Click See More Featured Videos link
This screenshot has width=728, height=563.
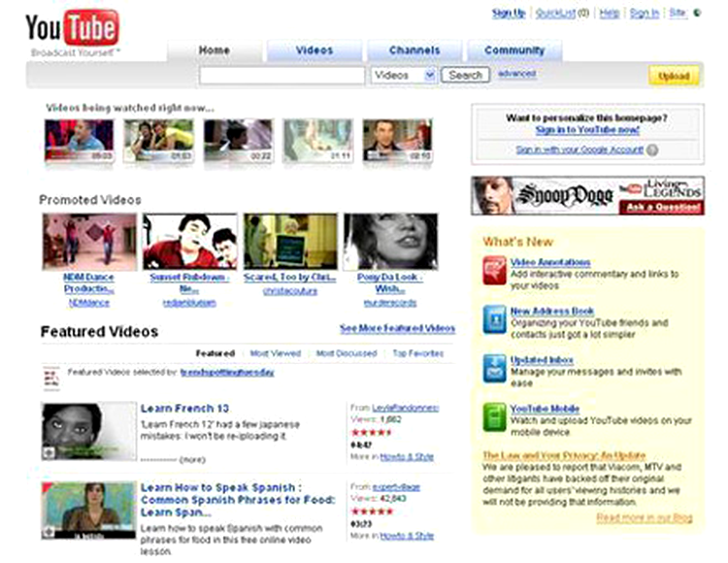click(x=397, y=329)
